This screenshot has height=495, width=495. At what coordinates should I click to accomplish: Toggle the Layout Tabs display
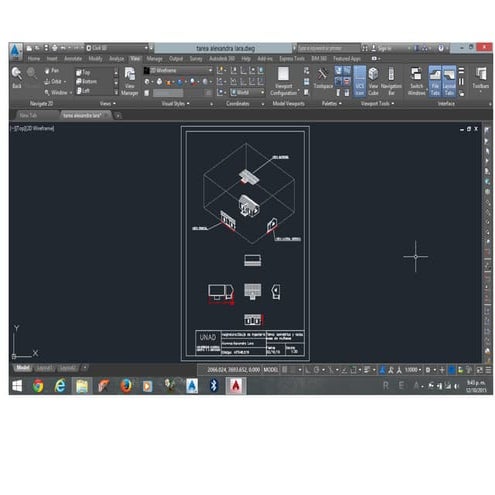(449, 81)
